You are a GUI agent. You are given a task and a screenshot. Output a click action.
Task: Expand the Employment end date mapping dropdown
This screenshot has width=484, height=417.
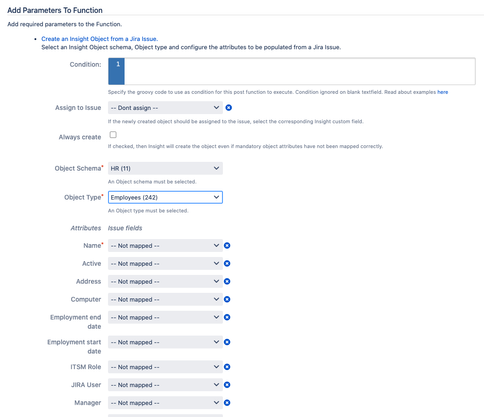click(x=165, y=317)
